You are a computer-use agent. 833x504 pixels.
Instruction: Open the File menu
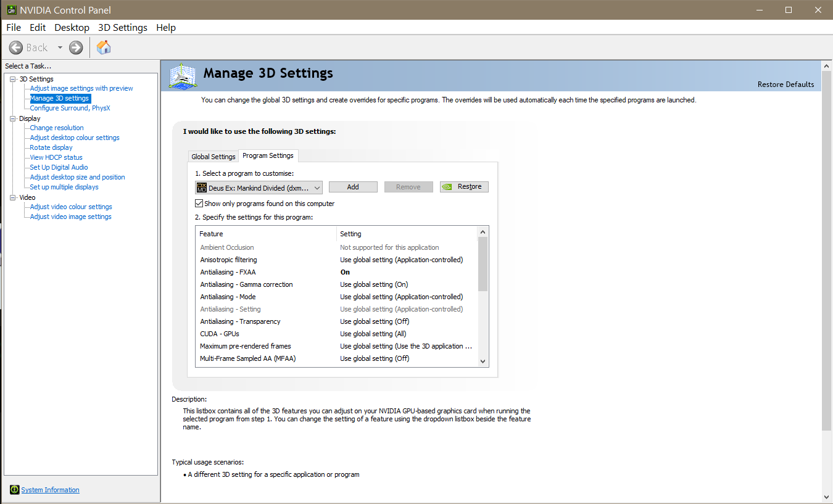[14, 28]
